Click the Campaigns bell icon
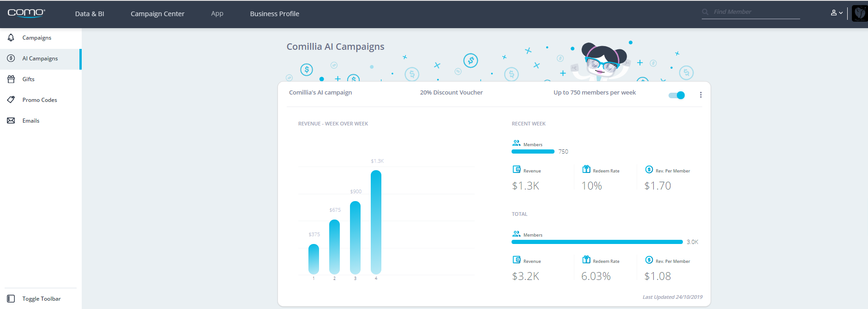The image size is (868, 309). point(11,37)
